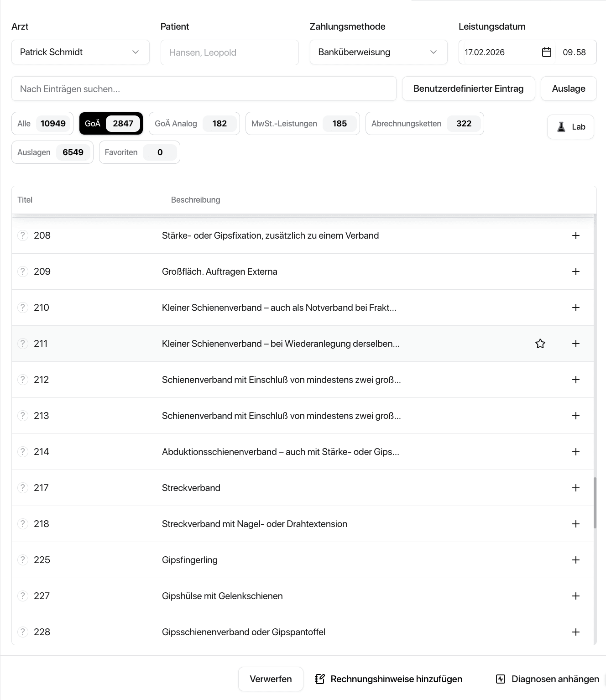Screen dimensions: 606x700
Task: Add entry 208 with plus icon
Action: coord(576,235)
